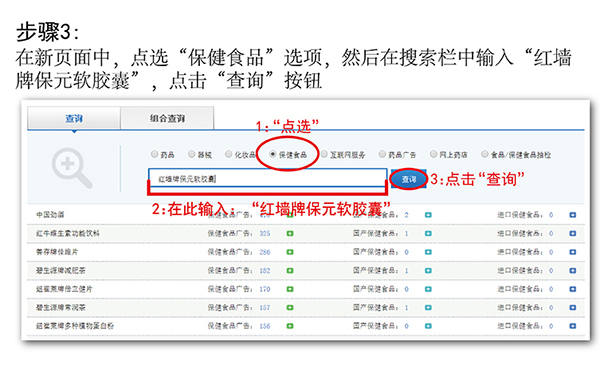The image size is (600, 368).
Task: Click green ad icon in 纽崔莱牌倍立健片 row
Action: click(x=290, y=289)
